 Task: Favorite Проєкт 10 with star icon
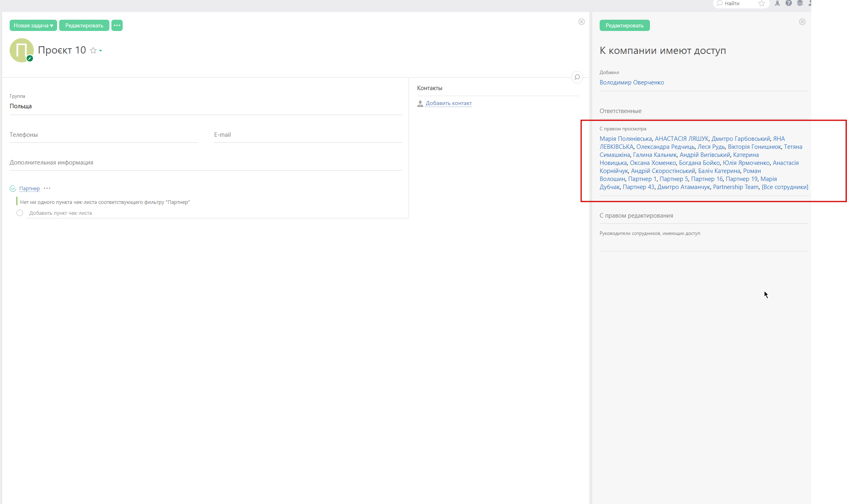(93, 50)
